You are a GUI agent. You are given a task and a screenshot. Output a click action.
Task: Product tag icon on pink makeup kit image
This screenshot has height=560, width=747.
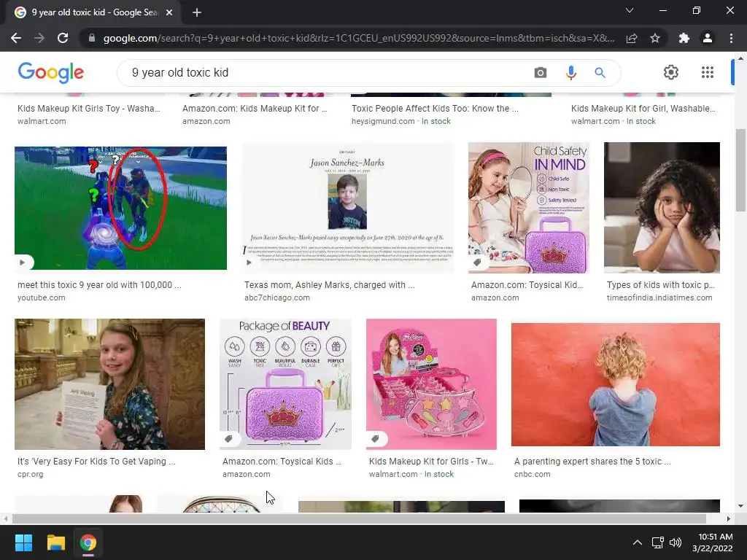point(376,439)
